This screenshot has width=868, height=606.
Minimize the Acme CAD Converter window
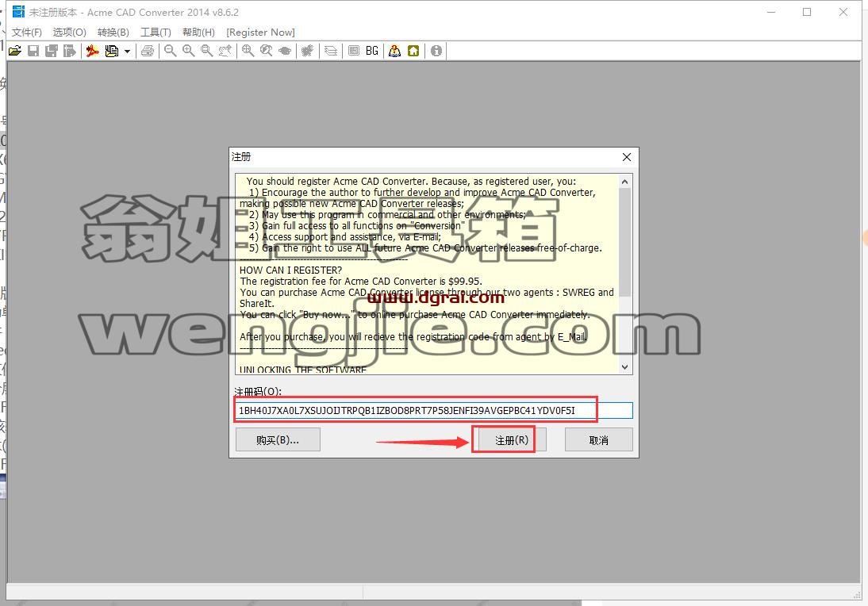[x=771, y=12]
